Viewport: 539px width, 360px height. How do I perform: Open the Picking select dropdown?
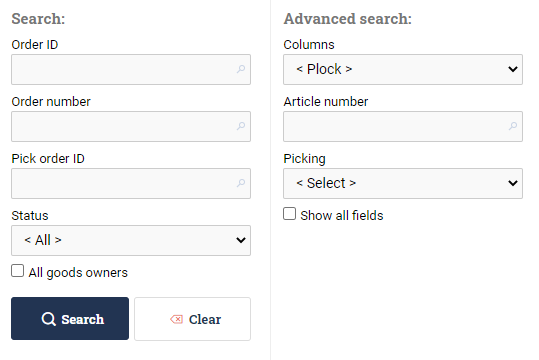click(x=403, y=183)
